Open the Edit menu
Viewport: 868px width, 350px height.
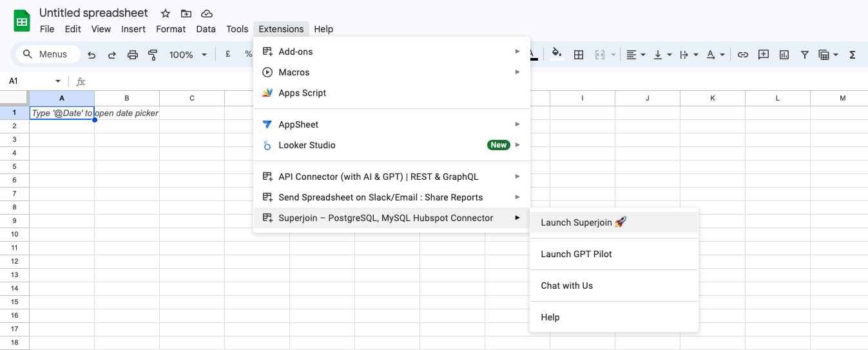tap(73, 29)
